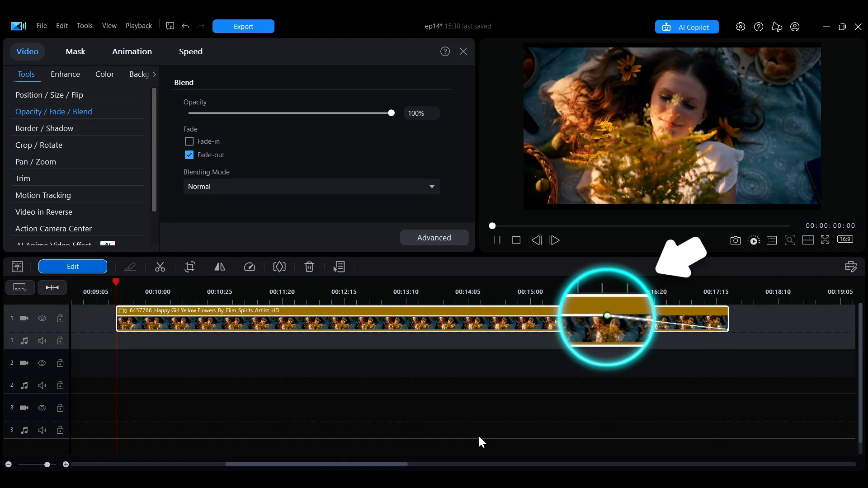Viewport: 868px width, 488px height.
Task: Stop the preview playback
Action: [516, 240]
